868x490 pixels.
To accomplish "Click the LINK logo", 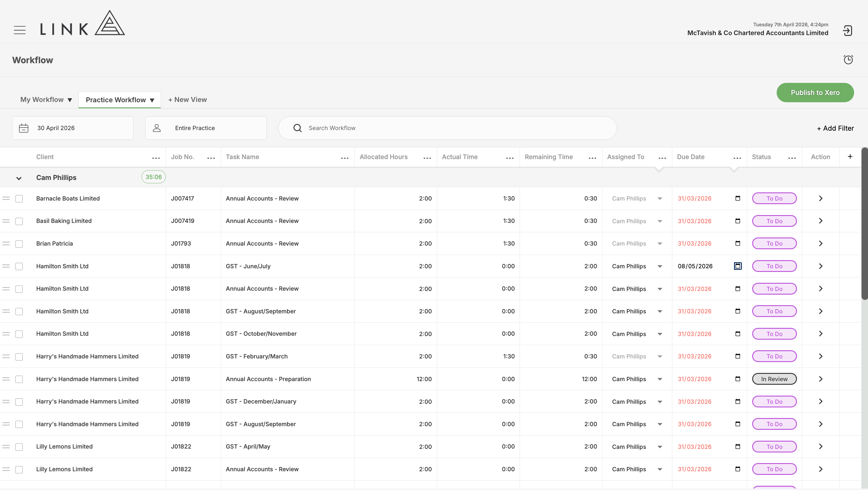I will click(83, 23).
